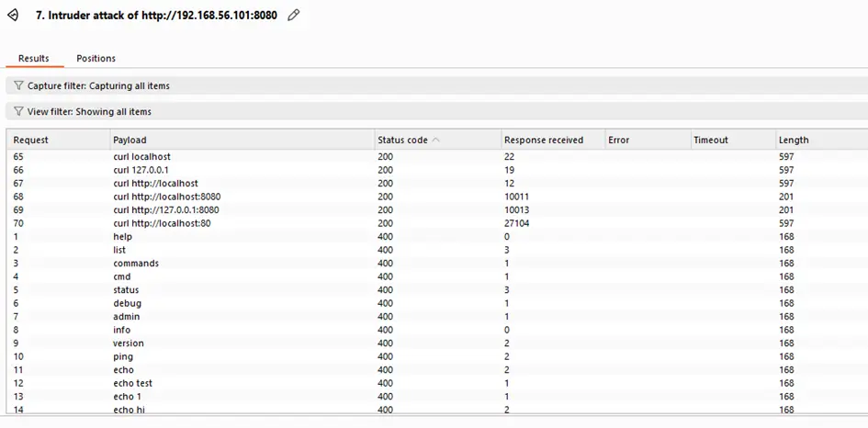Select payload curl http://localhost:8080

point(167,197)
